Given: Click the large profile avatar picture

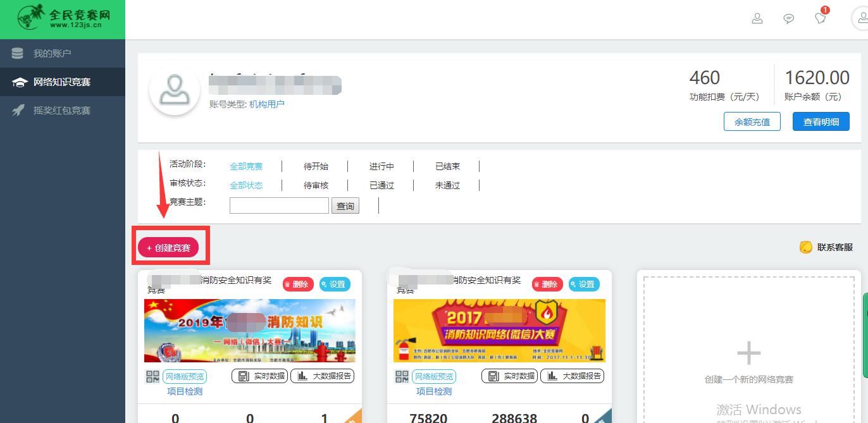Looking at the screenshot, I should [174, 90].
